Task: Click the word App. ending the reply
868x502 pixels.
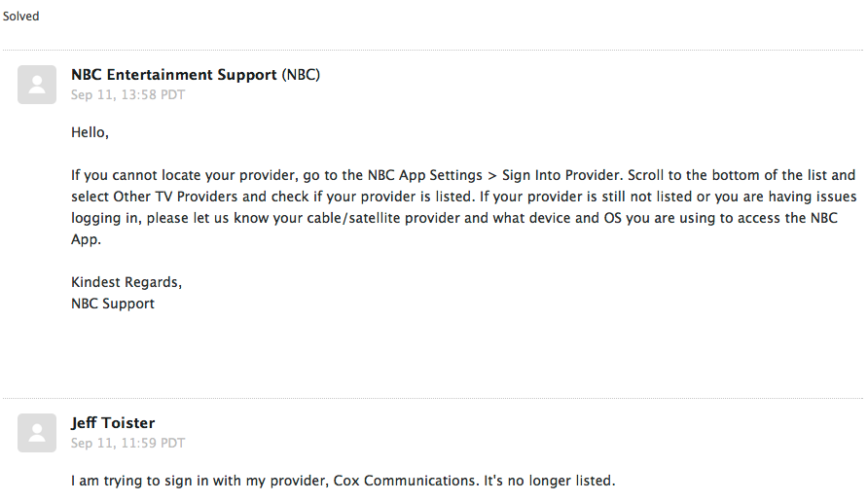Action: (86, 239)
